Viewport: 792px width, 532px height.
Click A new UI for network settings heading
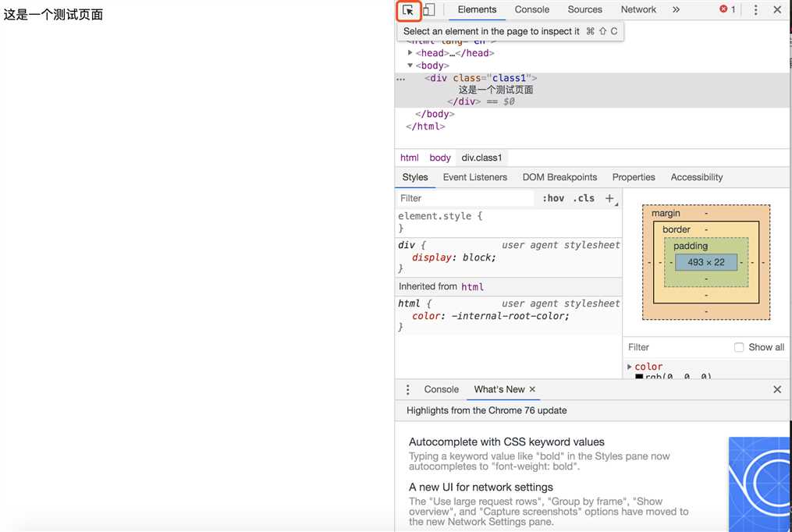(481, 487)
